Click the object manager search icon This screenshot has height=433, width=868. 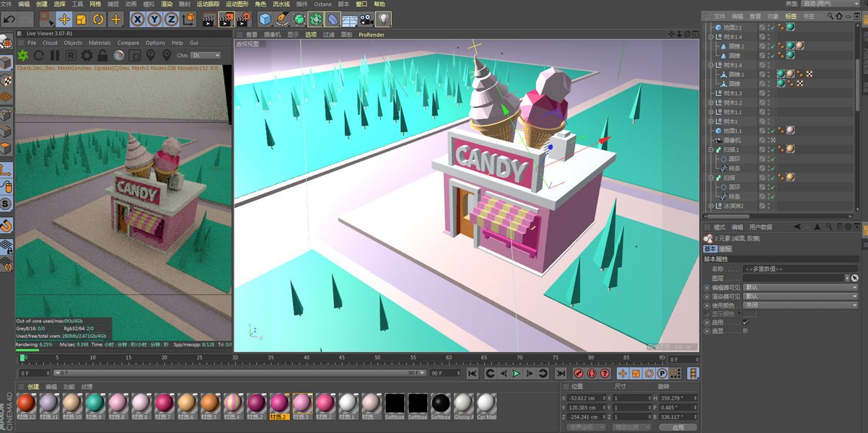pyautogui.click(x=831, y=16)
